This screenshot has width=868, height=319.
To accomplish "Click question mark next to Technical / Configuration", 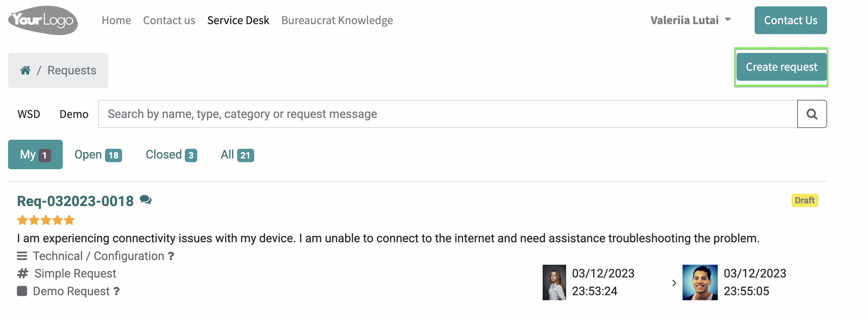I will pos(171,256).
